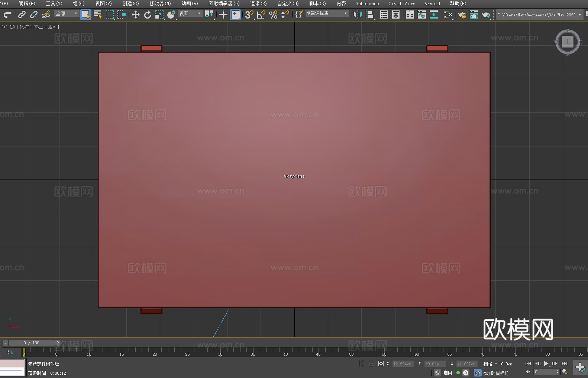Screen dimensions: 588x378
Task: Toggle Percent Snap
Action: pos(273,14)
